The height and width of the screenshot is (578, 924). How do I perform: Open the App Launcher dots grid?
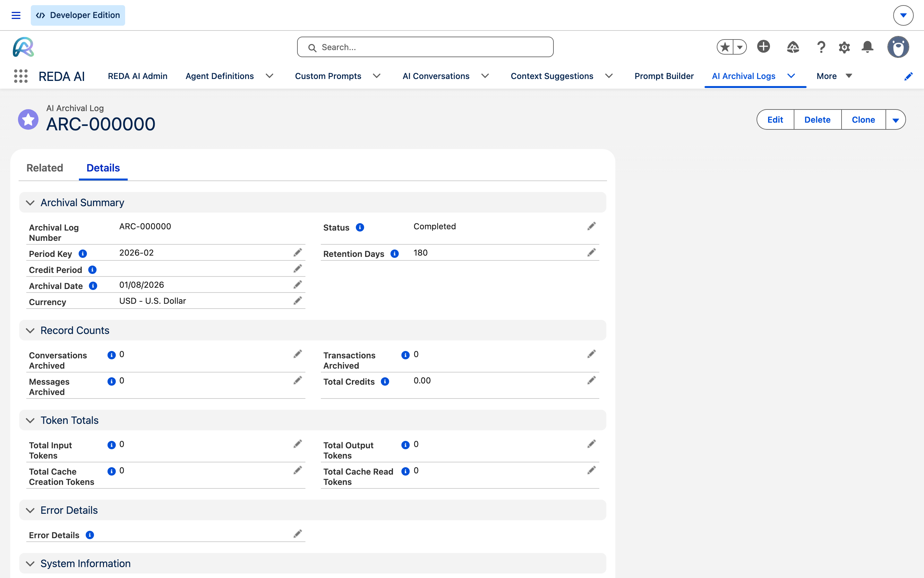pos(21,76)
